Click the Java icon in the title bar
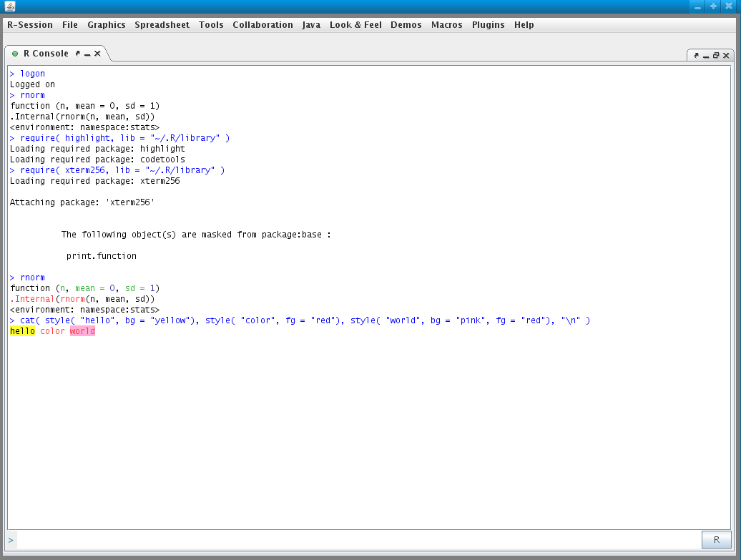 (x=10, y=6)
